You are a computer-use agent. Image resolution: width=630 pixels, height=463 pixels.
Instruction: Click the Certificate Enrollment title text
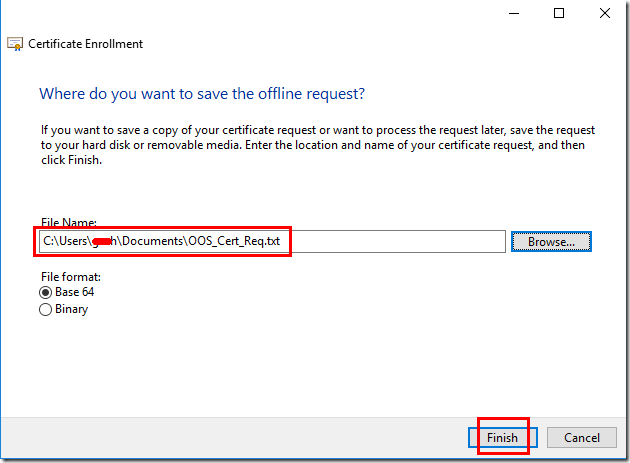pos(85,44)
